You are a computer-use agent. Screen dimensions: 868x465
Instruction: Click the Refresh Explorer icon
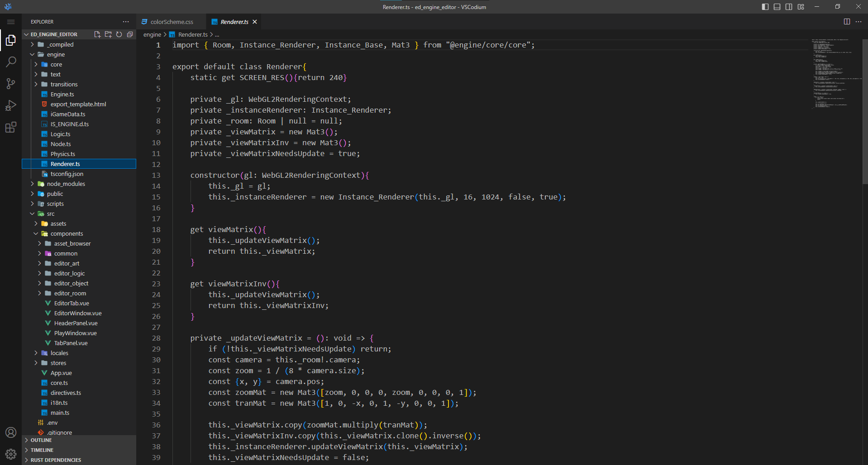pyautogui.click(x=119, y=34)
